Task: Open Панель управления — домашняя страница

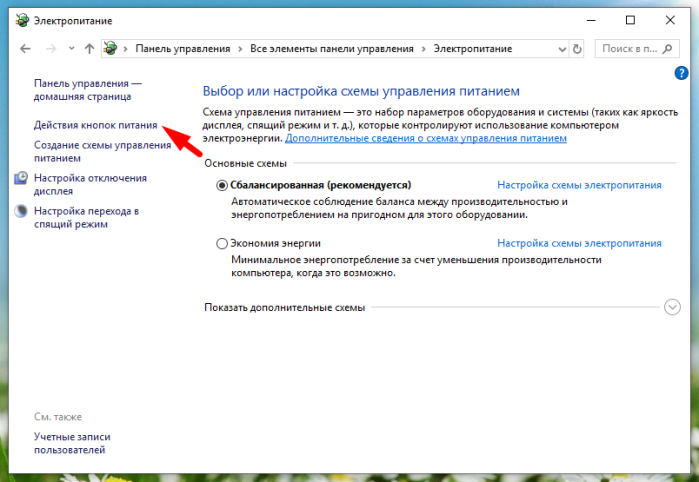Action: coord(88,90)
